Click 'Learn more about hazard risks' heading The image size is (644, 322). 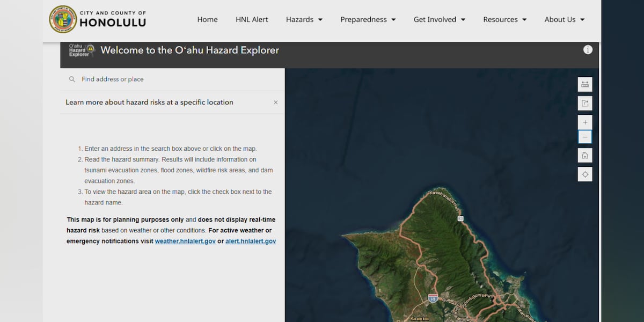coord(149,103)
